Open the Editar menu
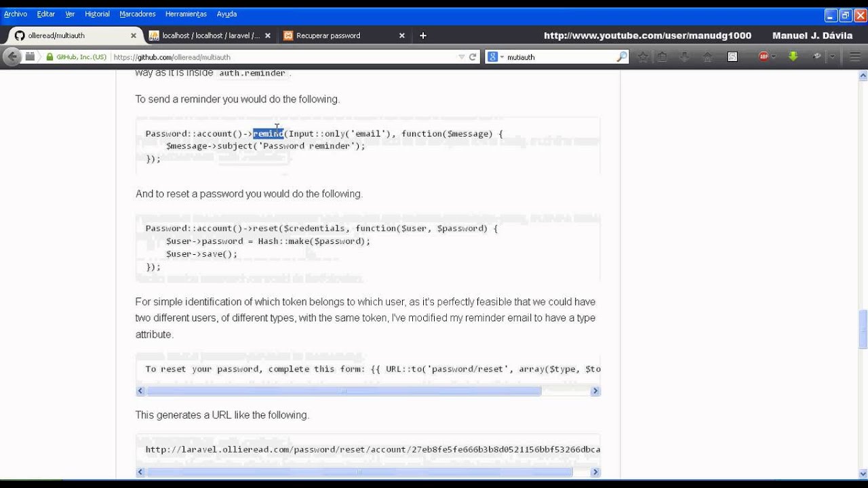 point(46,14)
